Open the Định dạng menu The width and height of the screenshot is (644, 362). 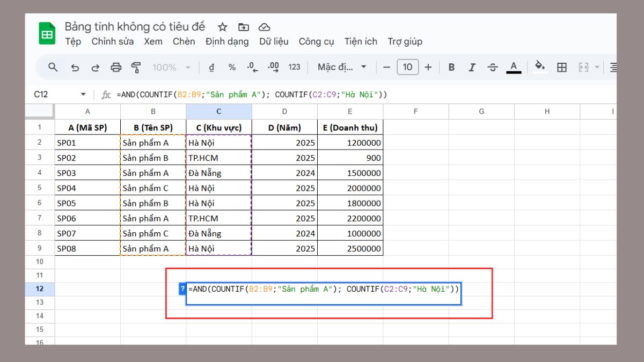(x=228, y=41)
